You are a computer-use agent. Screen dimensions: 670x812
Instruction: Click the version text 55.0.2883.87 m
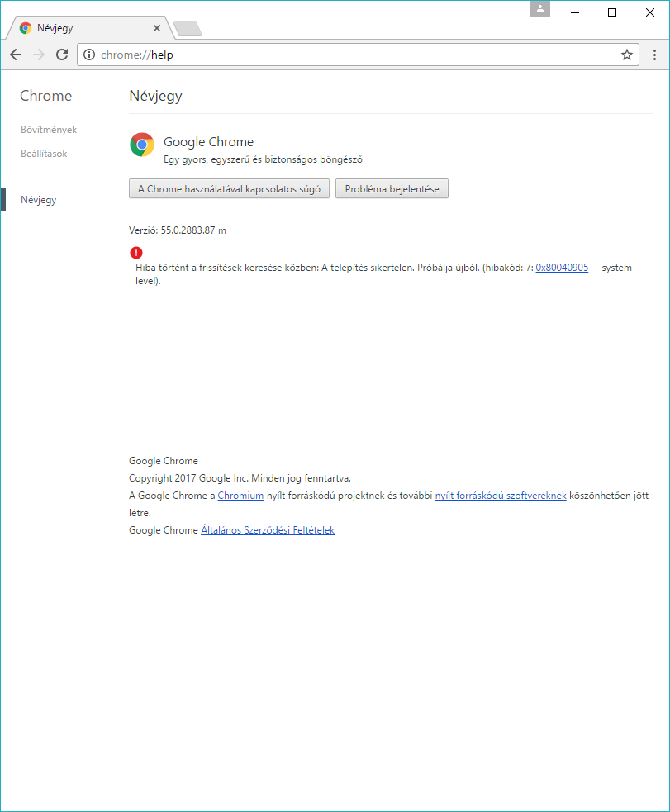(x=193, y=230)
